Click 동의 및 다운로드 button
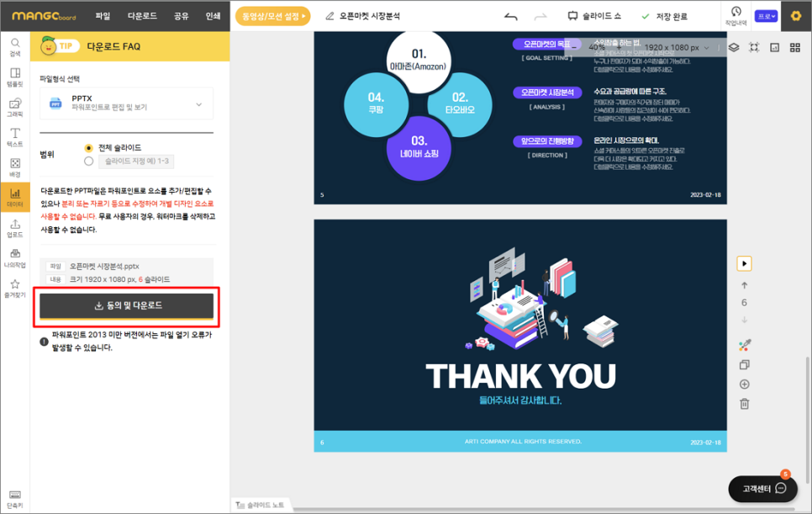The height and width of the screenshot is (514, 812). click(126, 305)
